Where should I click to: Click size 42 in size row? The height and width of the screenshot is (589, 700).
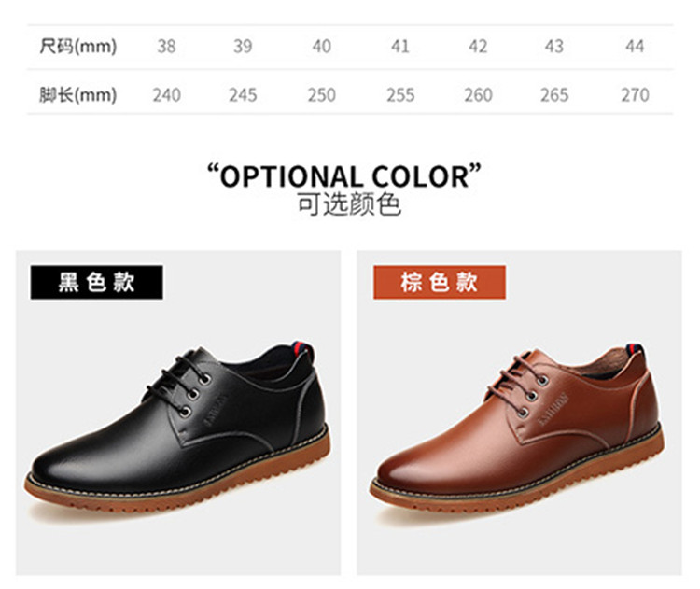pyautogui.click(x=478, y=47)
